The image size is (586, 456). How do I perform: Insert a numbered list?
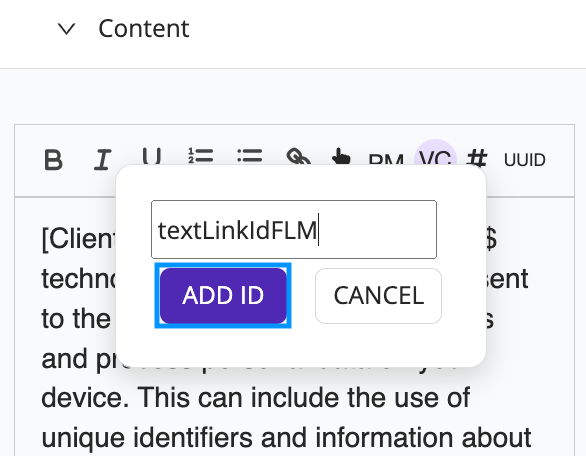(x=201, y=156)
